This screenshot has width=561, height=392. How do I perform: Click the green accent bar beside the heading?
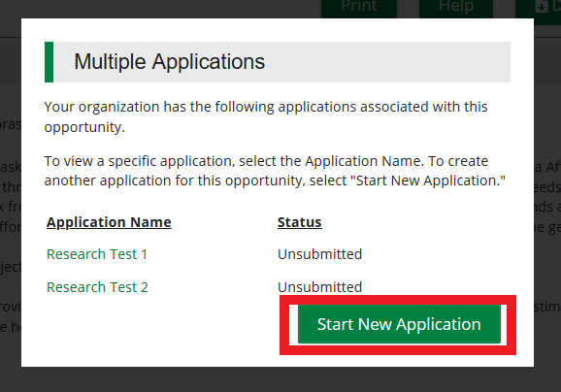[x=49, y=62]
